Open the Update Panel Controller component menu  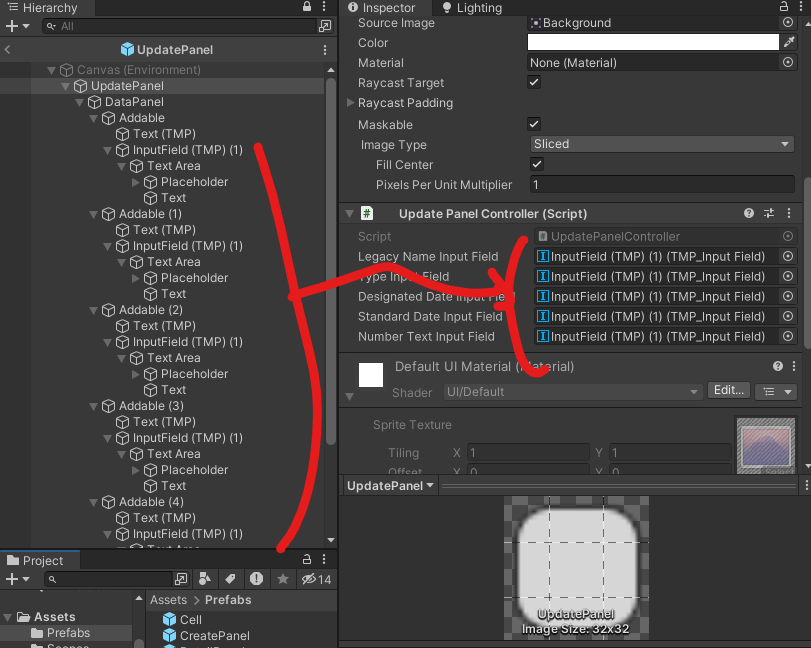click(789, 213)
